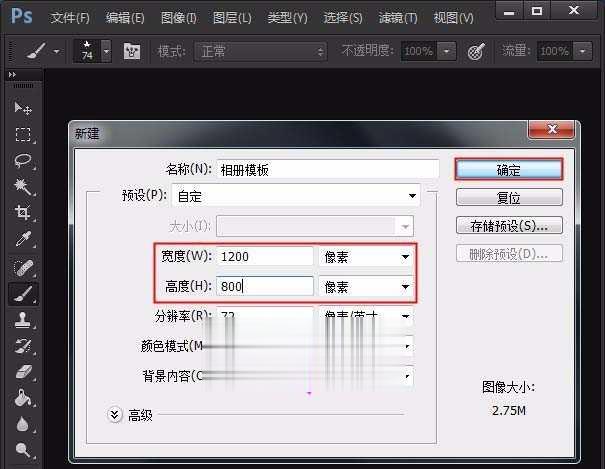Select the Spot Healing Brush tool

23,267
